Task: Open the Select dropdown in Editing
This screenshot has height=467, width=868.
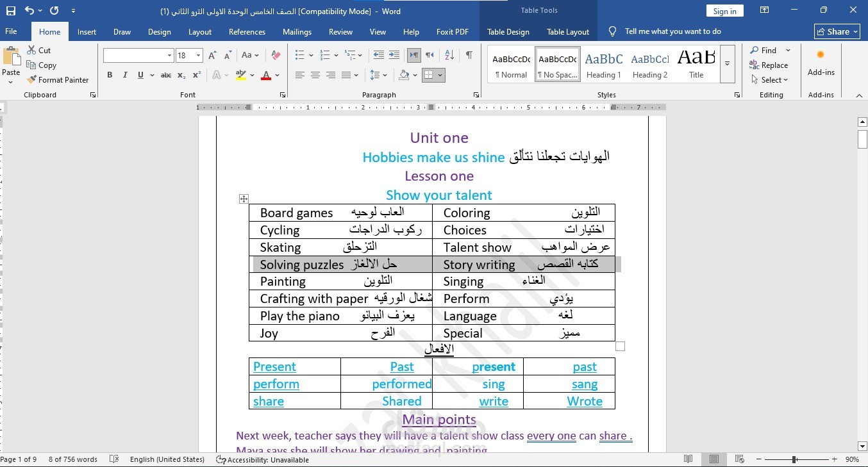Action: point(769,79)
